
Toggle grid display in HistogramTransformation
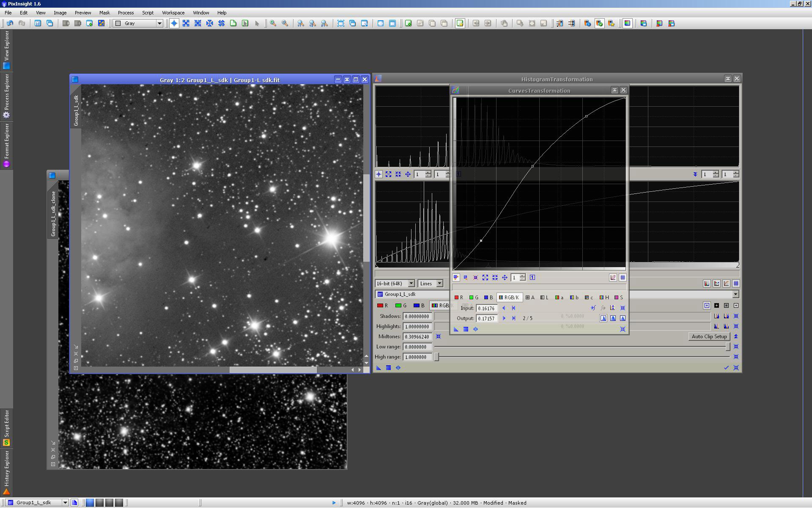736,284
